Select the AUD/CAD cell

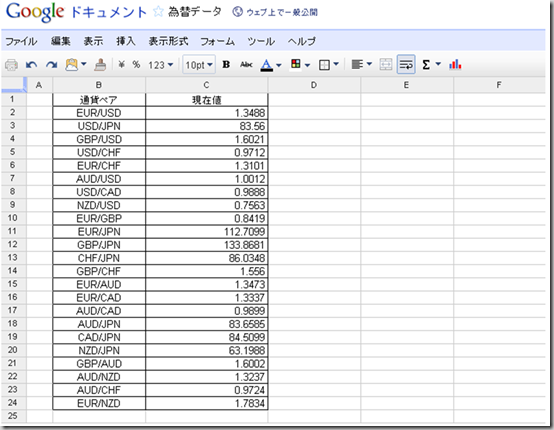tap(99, 311)
